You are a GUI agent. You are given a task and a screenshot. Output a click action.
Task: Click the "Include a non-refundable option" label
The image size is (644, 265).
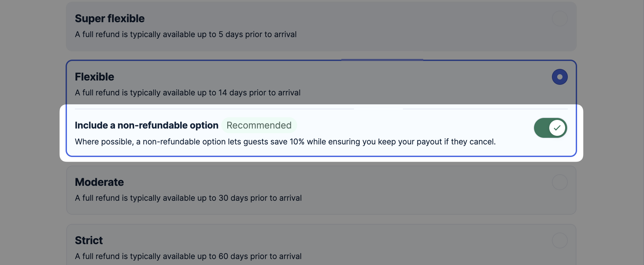point(146,125)
